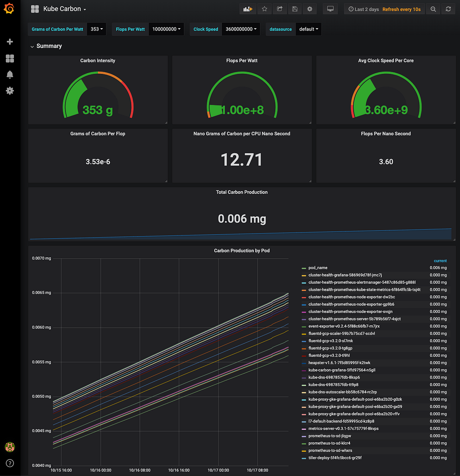This screenshot has width=460, height=476.
Task: Open the share dashboard icon
Action: point(280,9)
